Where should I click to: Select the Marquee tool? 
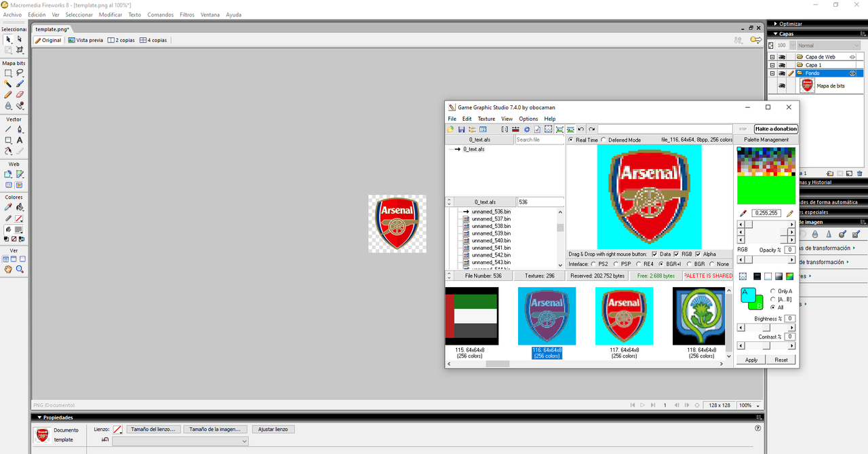(8, 73)
